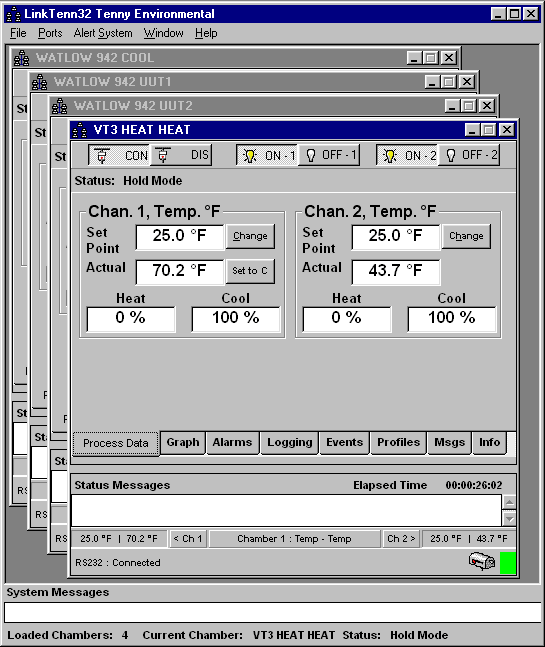Open the Profiles tab
This screenshot has height=647, width=545.
pos(399,443)
